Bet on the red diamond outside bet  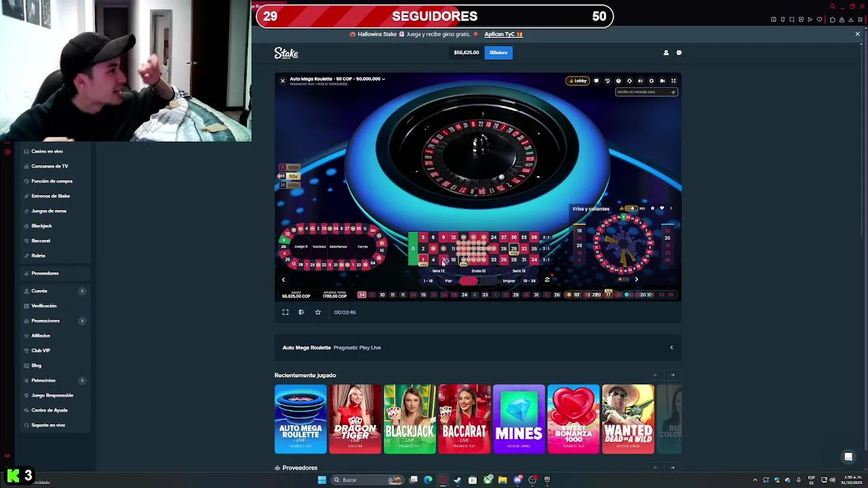click(x=469, y=281)
